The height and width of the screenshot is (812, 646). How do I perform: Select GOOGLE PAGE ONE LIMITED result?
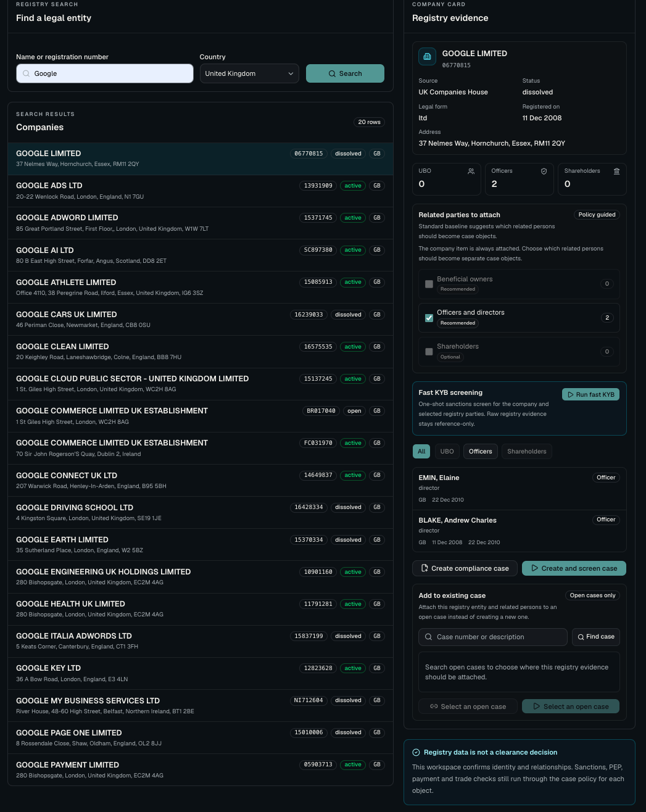201,738
